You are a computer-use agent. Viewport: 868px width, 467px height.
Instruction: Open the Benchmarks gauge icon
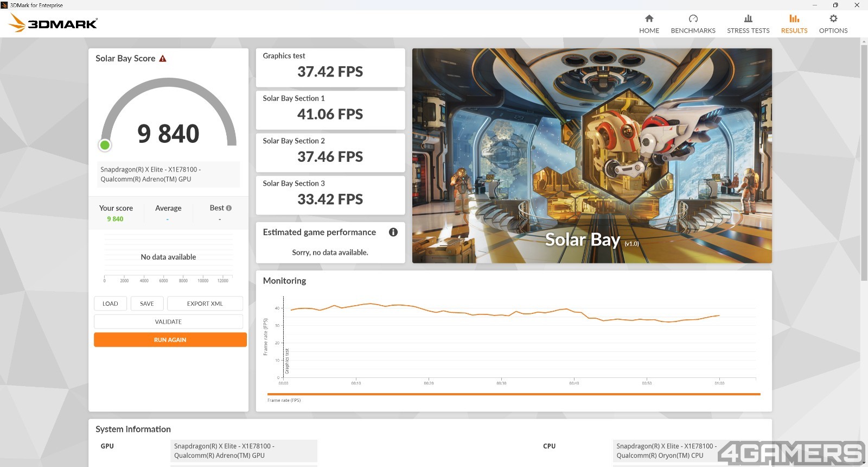coord(693,18)
